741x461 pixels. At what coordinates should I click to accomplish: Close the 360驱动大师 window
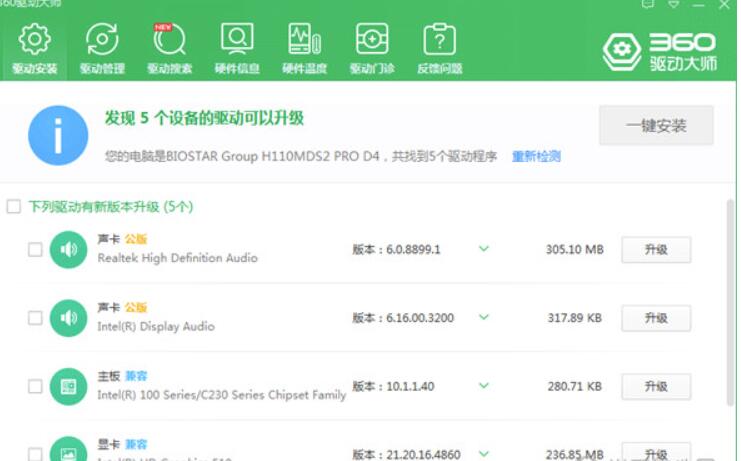[x=724, y=5]
